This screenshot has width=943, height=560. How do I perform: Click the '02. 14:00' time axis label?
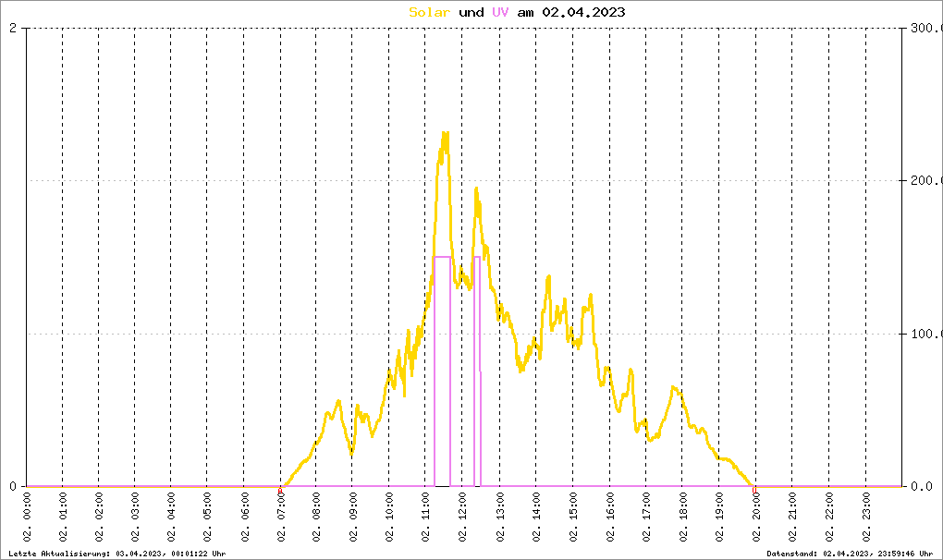(536, 517)
